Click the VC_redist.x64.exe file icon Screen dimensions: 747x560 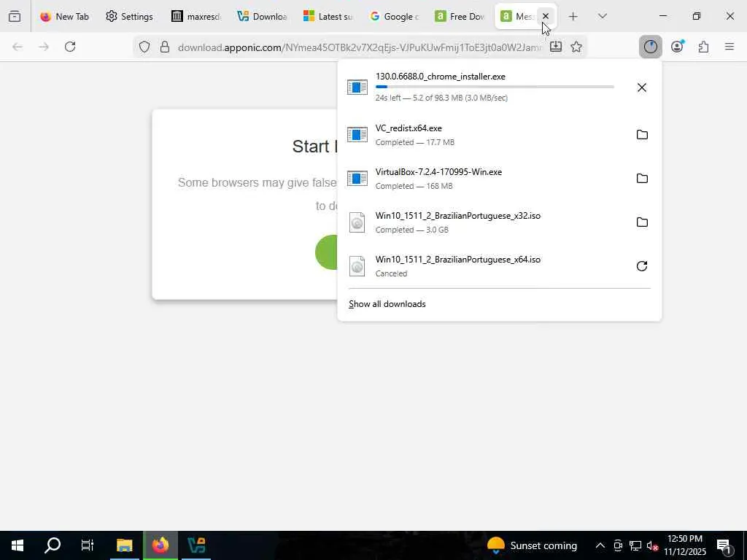click(357, 135)
